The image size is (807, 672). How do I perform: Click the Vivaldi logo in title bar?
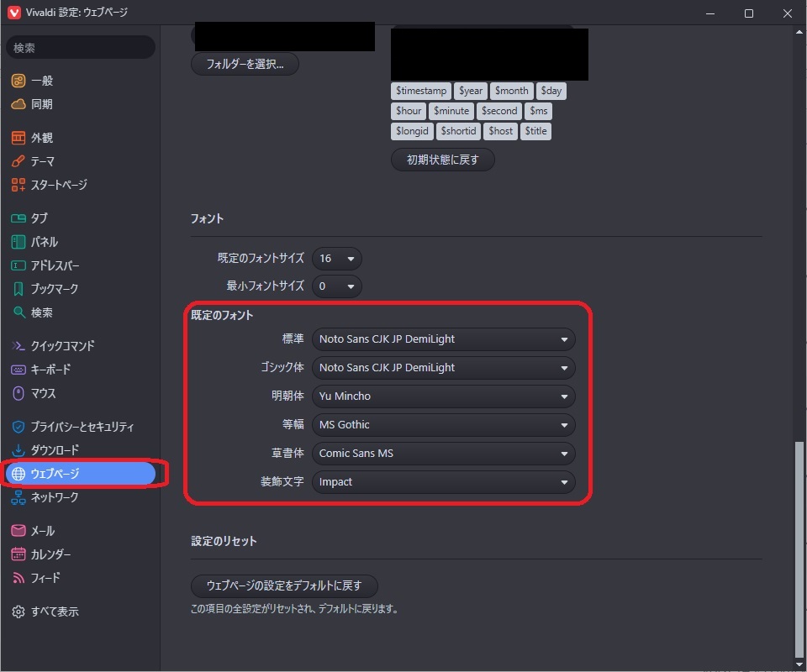point(14,13)
